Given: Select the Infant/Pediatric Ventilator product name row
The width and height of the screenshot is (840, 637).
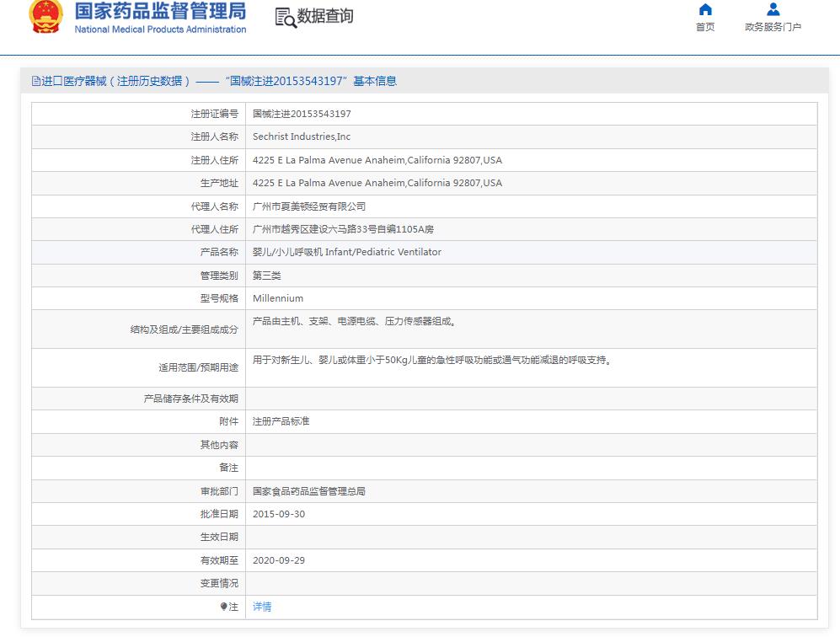Looking at the screenshot, I should click(x=347, y=252).
